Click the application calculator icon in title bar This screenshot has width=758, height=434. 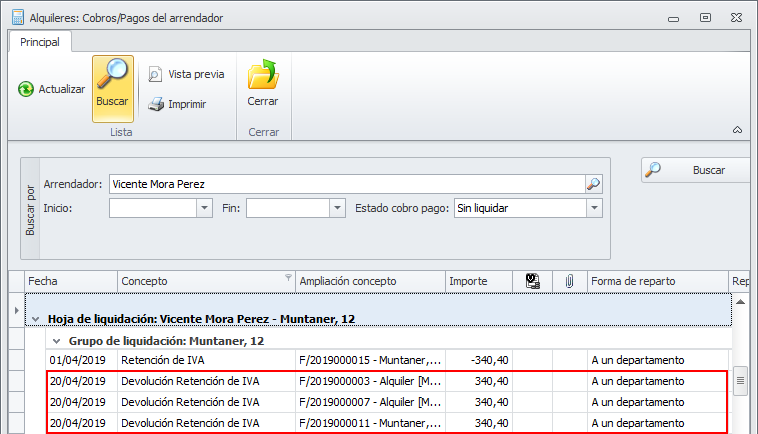click(x=18, y=17)
